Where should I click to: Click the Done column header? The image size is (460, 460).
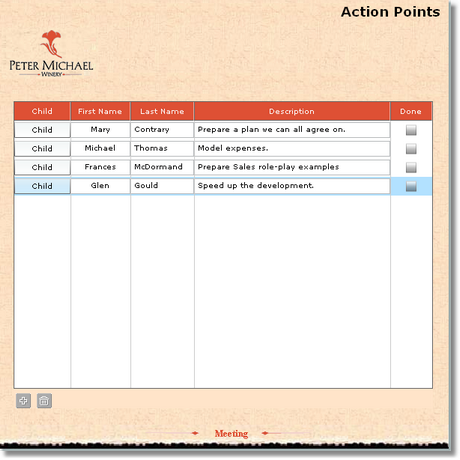(411, 111)
